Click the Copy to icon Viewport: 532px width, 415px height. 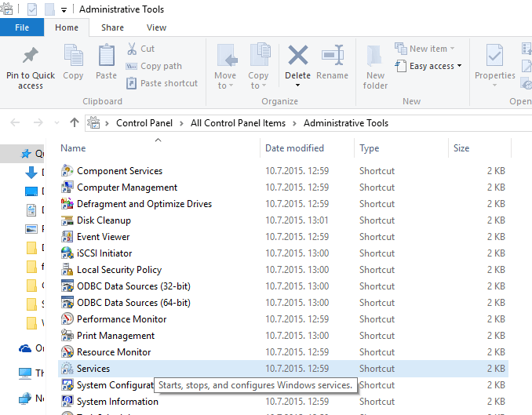click(x=260, y=54)
